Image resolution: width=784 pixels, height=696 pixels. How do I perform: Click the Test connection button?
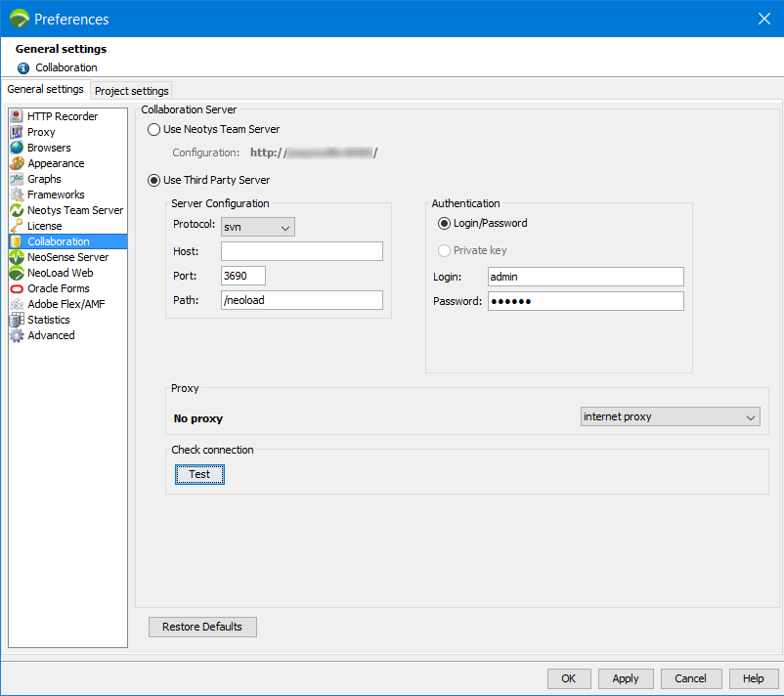tap(199, 474)
